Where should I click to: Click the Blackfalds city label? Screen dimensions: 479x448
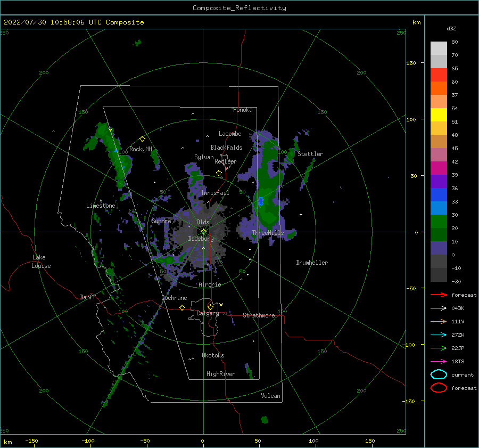click(x=226, y=148)
